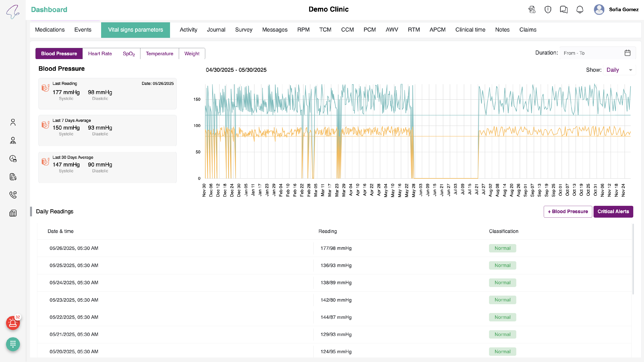Click the calendar icon in Duration field
This screenshot has width=644, height=362.
pyautogui.click(x=627, y=53)
